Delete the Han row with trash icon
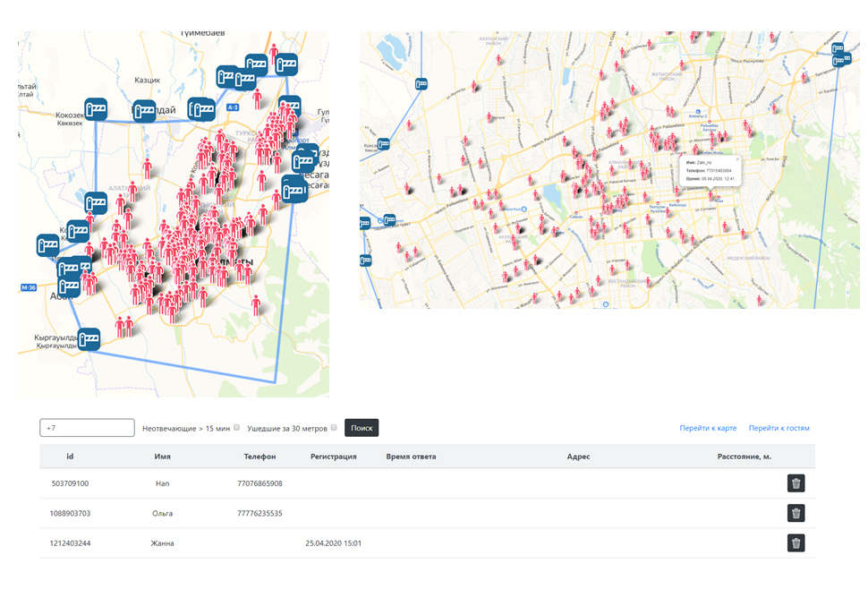Viewport: 868px width, 598px height. click(x=796, y=483)
